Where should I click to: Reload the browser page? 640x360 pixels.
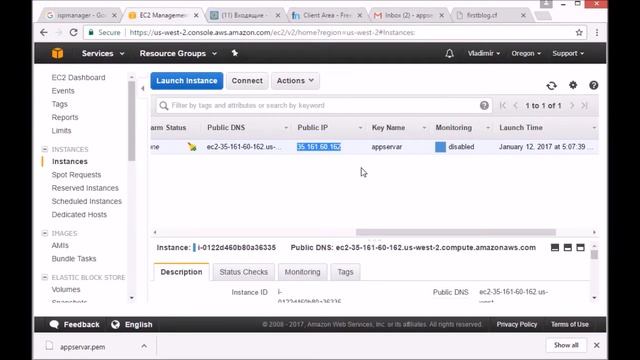(73, 32)
